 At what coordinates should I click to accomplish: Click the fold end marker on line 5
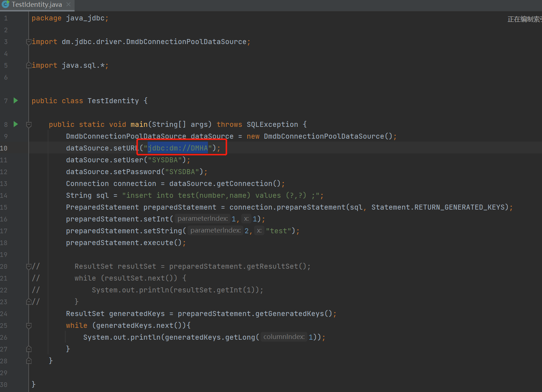[29, 66]
